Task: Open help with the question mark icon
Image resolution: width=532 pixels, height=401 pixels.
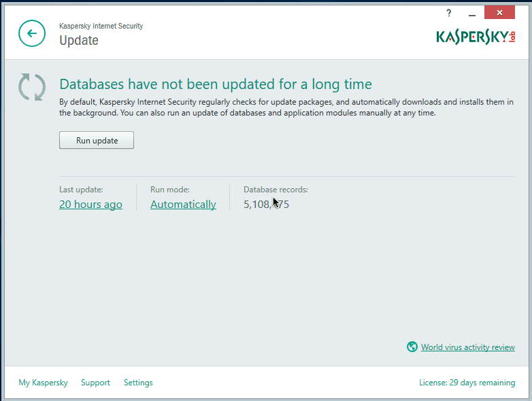Action: tap(449, 13)
